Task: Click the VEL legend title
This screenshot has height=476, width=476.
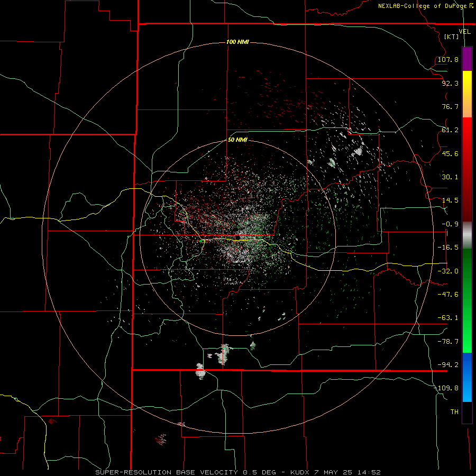Action: (x=464, y=32)
